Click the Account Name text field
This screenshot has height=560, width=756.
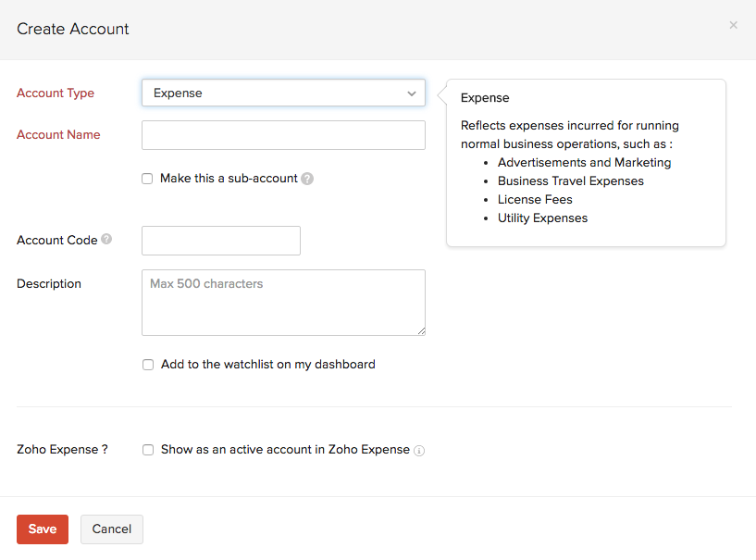283,135
